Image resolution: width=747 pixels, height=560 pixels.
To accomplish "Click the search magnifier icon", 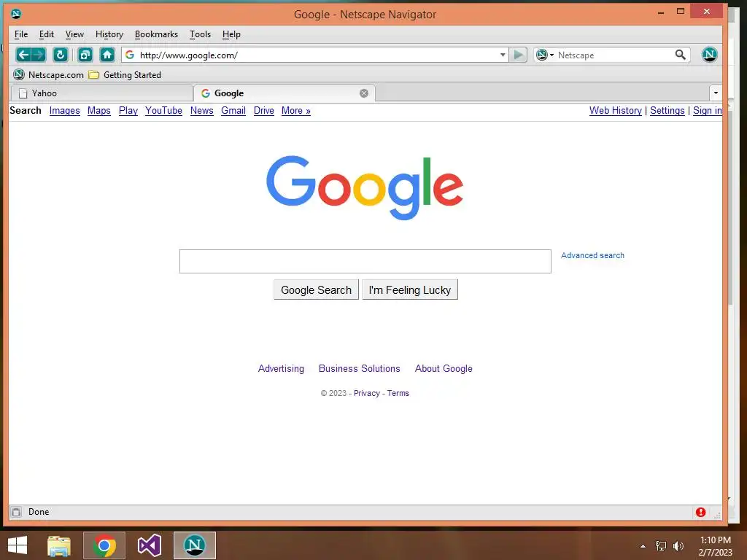I will click(681, 55).
